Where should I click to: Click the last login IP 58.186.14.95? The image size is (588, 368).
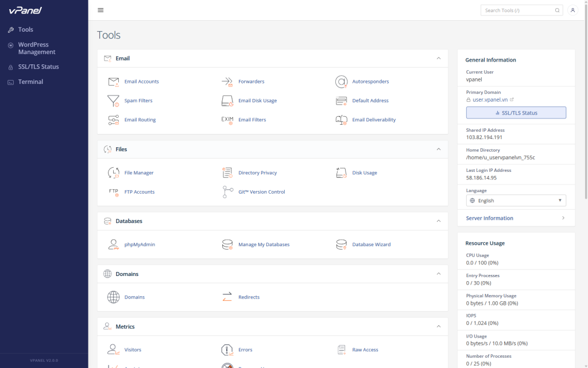click(481, 178)
